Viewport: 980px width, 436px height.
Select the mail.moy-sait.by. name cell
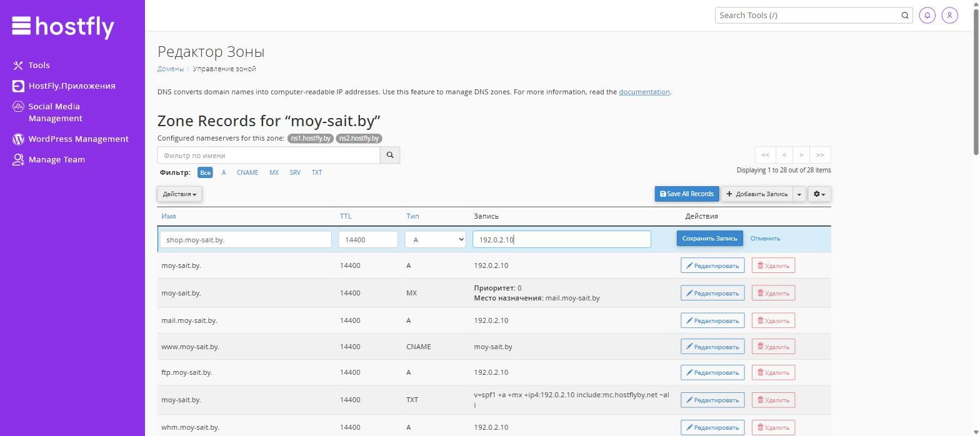(x=189, y=320)
